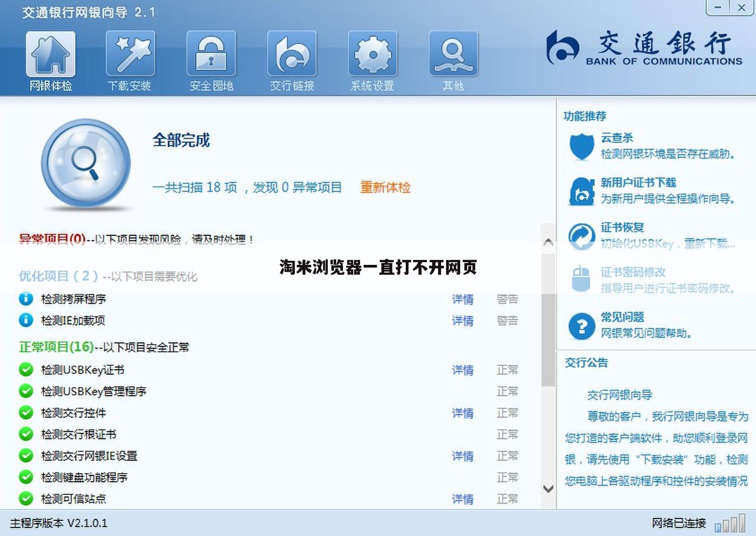Click 警告 status for 检测拷屏程序

[508, 299]
